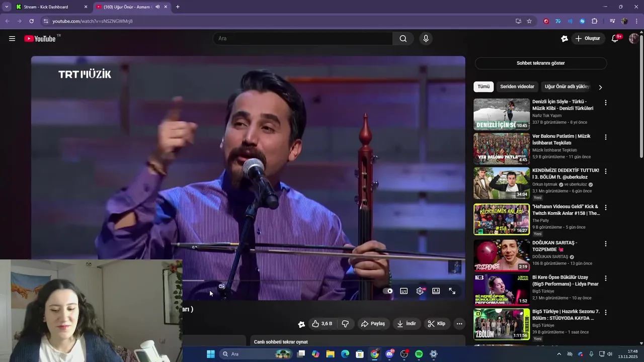Click the YouTube search input field
Image resolution: width=644 pixels, height=362 pixels.
pyautogui.click(x=302, y=39)
